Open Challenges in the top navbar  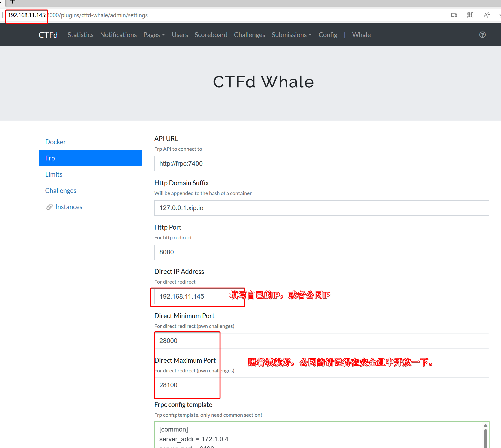click(249, 35)
